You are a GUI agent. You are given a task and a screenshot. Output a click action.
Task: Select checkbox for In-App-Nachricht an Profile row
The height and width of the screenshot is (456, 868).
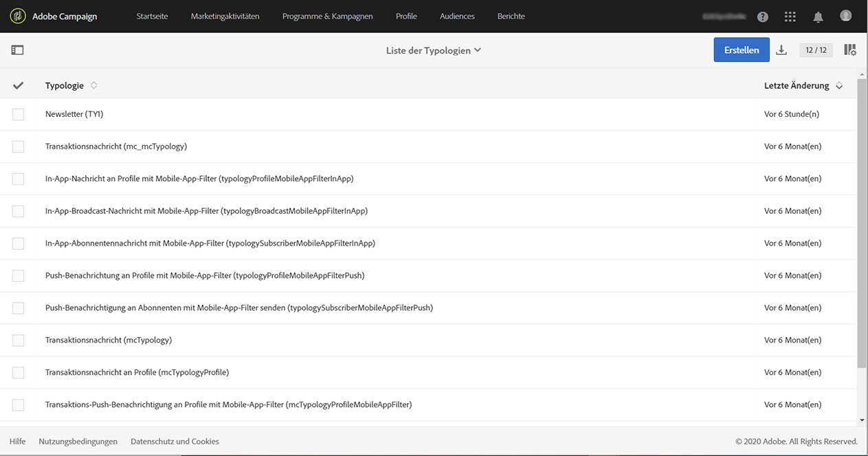point(18,179)
